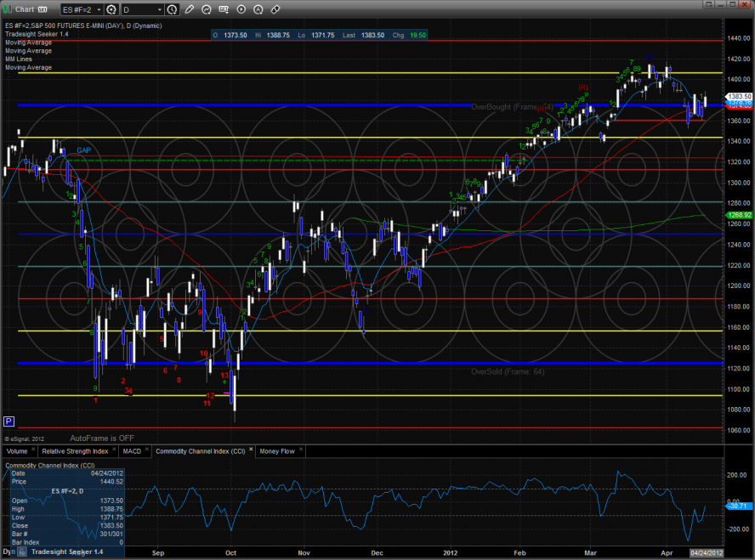Open symbol settings gear beside ES #F=2
Image resolution: width=755 pixels, height=560 pixels.
tap(111, 9)
